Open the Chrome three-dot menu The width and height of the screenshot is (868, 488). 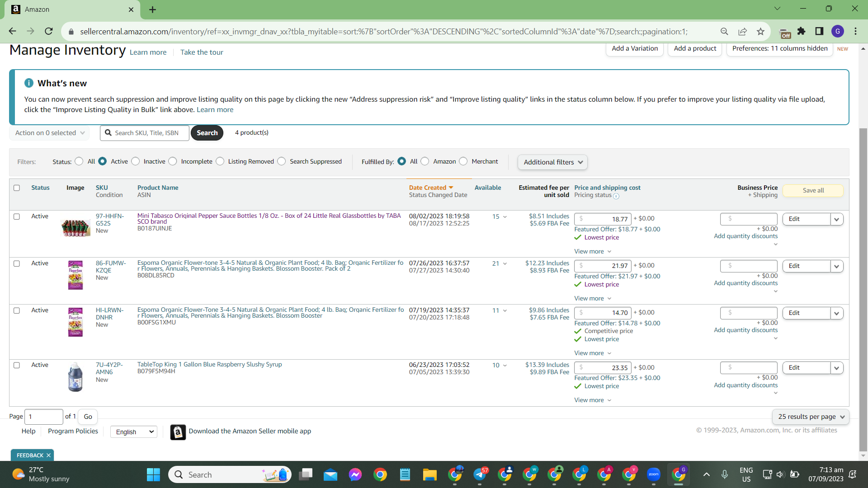pyautogui.click(x=856, y=31)
